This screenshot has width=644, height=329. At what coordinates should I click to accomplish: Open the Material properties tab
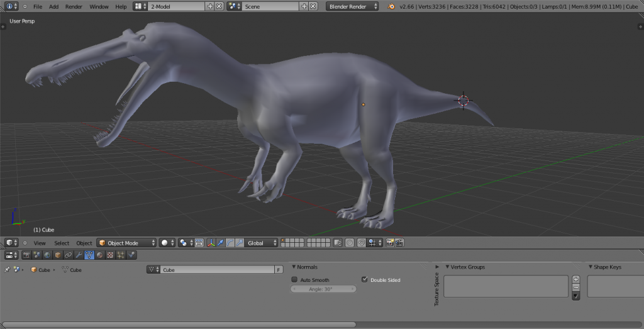[x=99, y=255]
